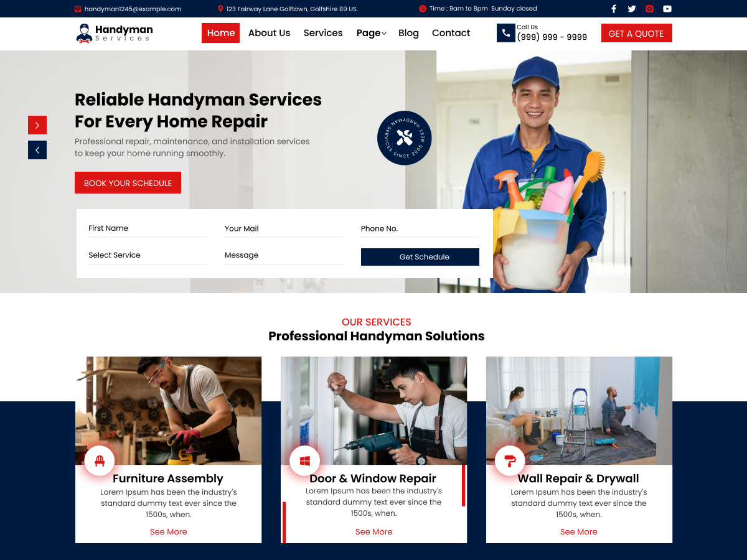Click the paint roller icon on Wall Repair card
The width and height of the screenshot is (747, 560).
510,461
